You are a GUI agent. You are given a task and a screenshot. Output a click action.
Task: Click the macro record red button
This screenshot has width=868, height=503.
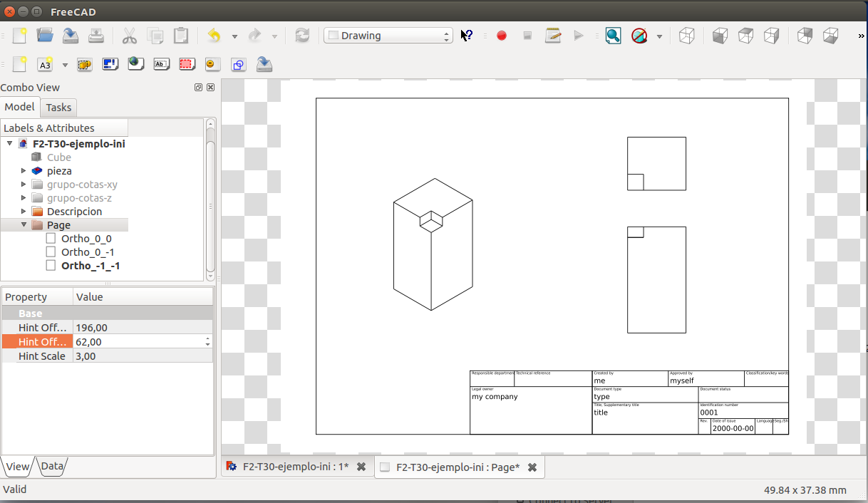click(502, 36)
